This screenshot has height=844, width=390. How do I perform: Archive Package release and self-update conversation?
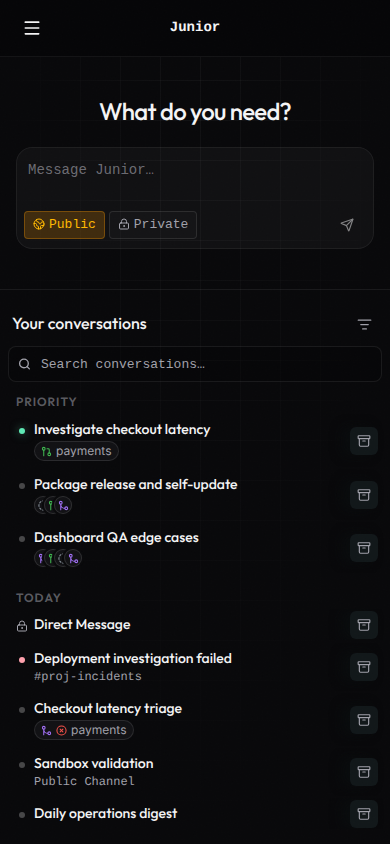point(364,495)
